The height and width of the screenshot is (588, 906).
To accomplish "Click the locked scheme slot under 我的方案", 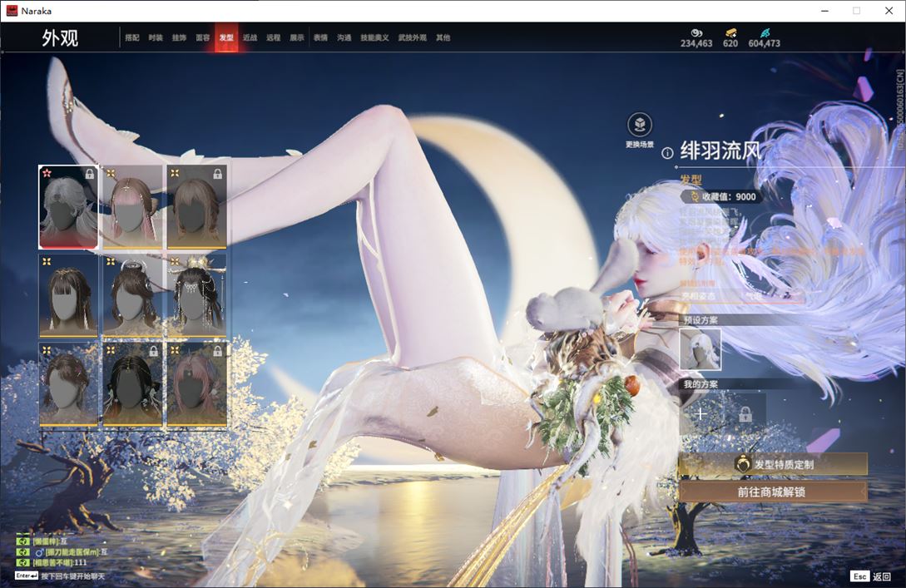I will click(745, 413).
